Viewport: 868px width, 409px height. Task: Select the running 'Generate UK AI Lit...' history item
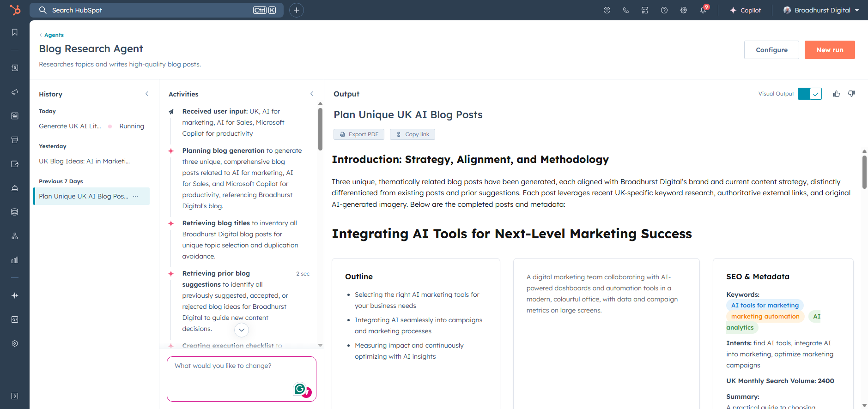click(x=91, y=126)
